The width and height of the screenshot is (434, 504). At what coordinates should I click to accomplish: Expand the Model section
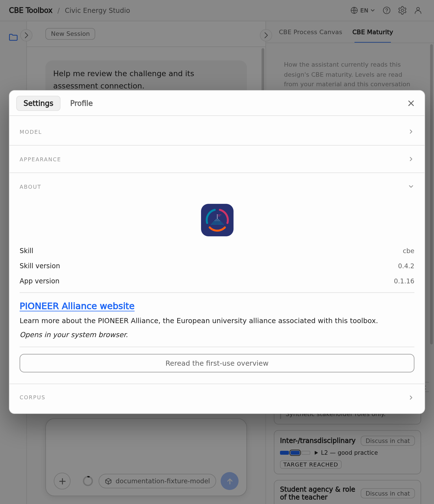tap(217, 132)
